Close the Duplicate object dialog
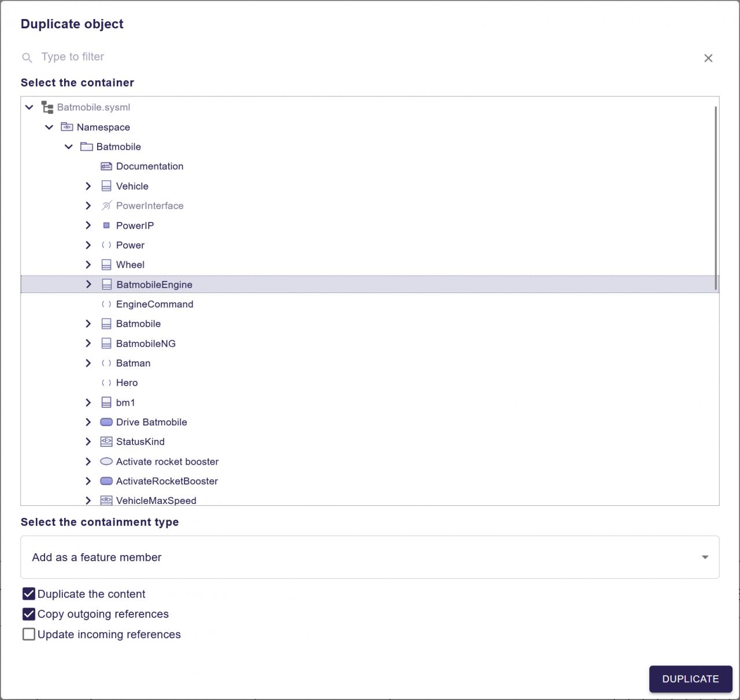The image size is (740, 700). [x=708, y=58]
